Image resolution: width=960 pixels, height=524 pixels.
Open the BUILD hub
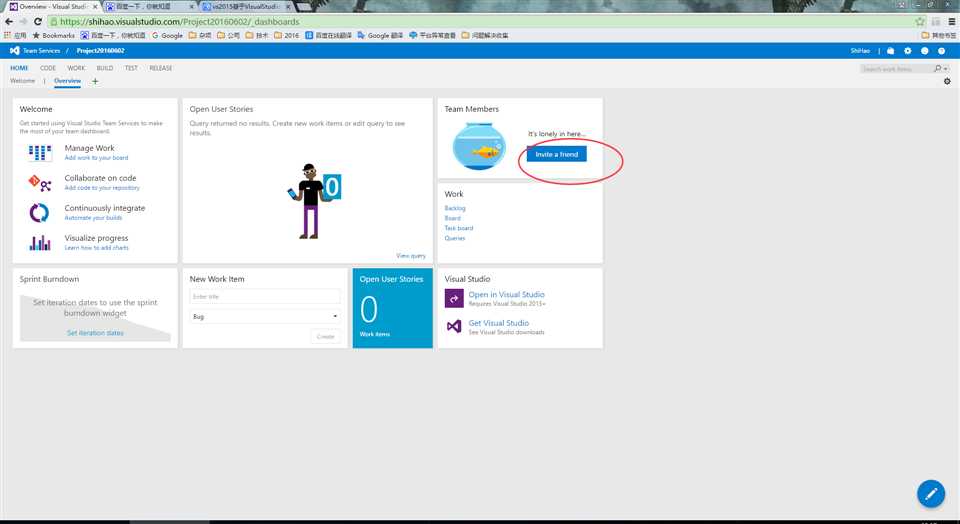105,68
